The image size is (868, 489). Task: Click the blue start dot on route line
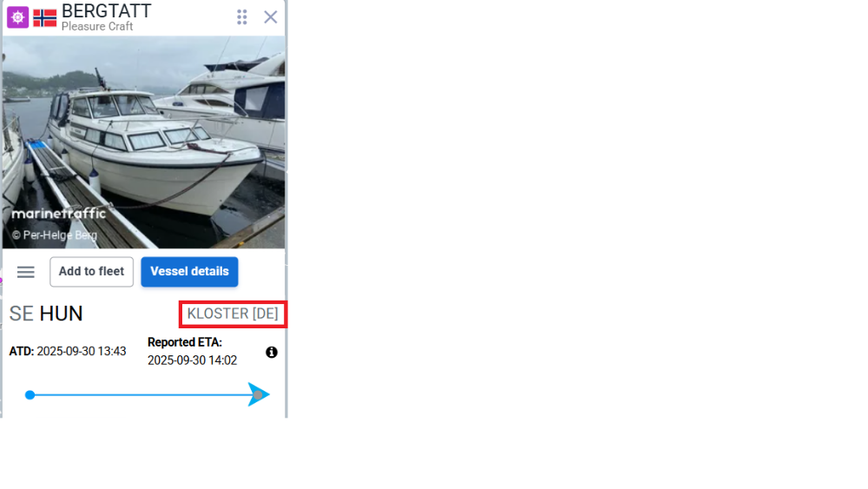tap(30, 395)
